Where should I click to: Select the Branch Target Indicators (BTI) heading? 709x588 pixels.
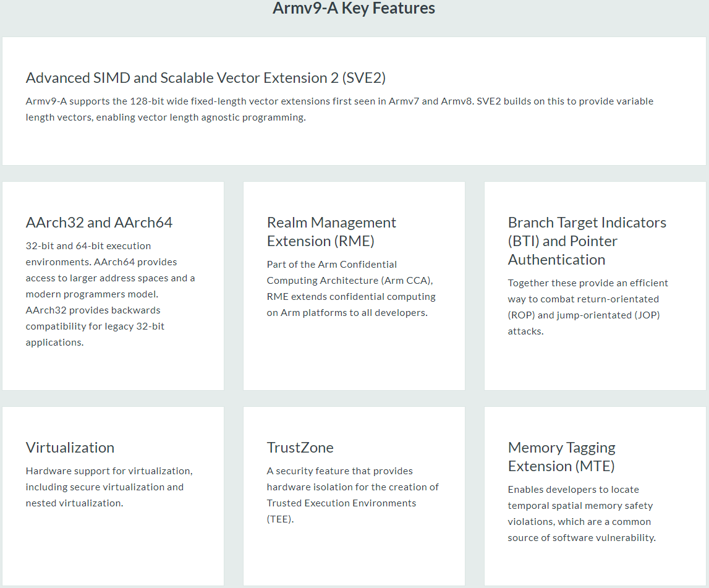(587, 241)
